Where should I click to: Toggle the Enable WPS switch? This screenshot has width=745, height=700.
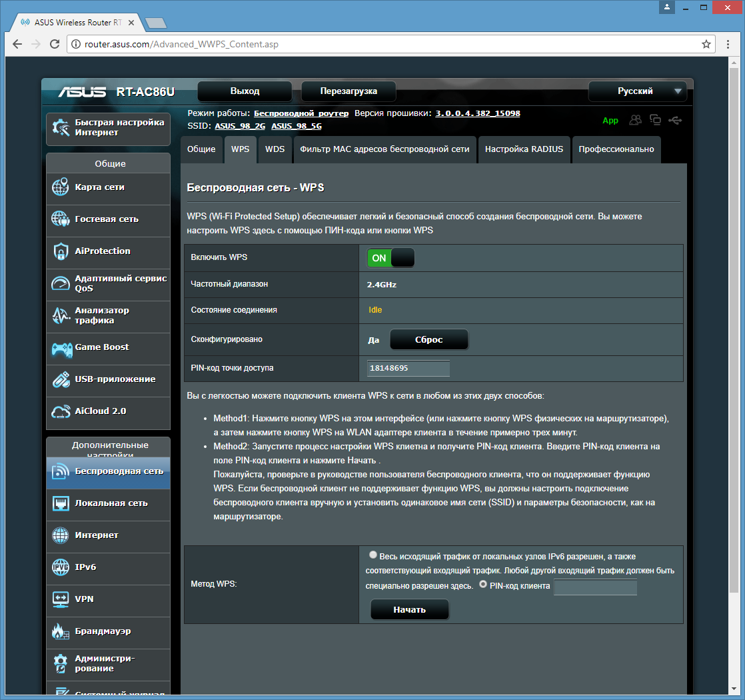point(390,258)
